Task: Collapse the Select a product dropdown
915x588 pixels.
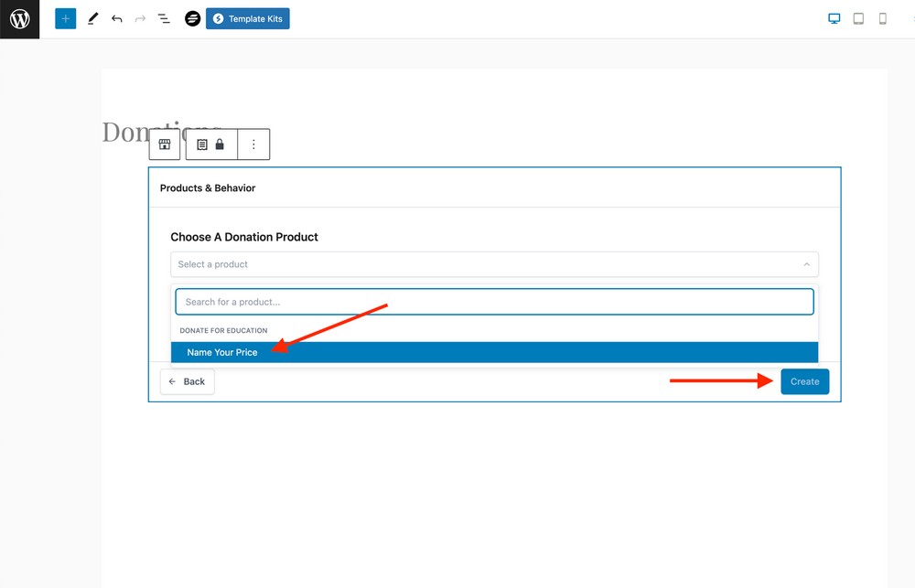Action: pyautogui.click(x=807, y=264)
